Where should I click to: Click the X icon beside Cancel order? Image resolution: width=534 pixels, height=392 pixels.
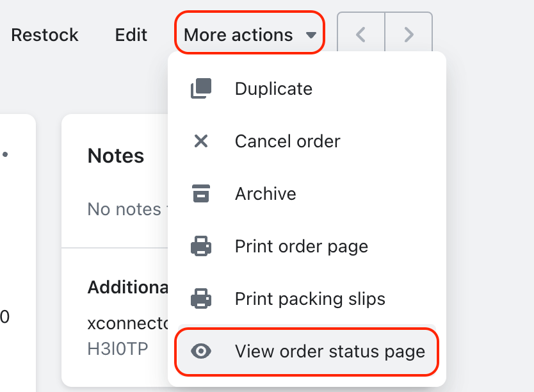click(201, 141)
